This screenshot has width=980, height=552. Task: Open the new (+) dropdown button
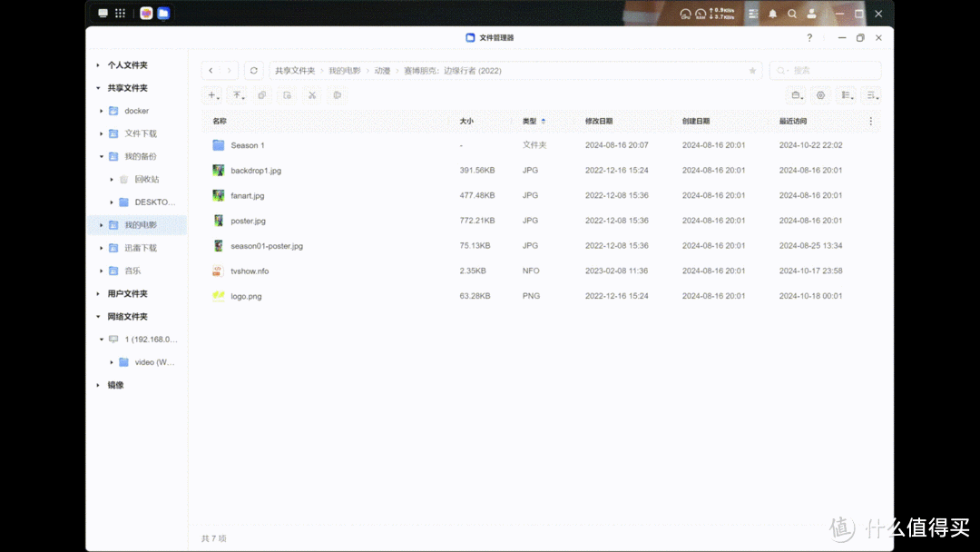212,95
